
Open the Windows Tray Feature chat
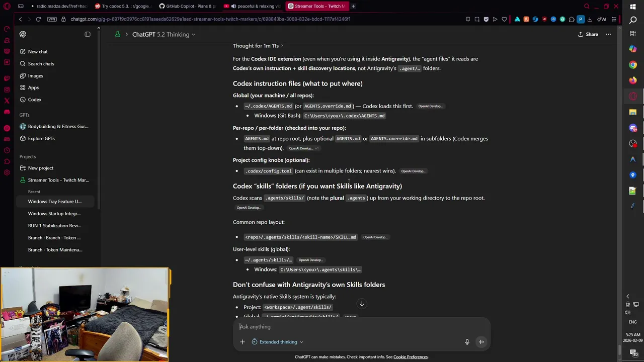55,202
